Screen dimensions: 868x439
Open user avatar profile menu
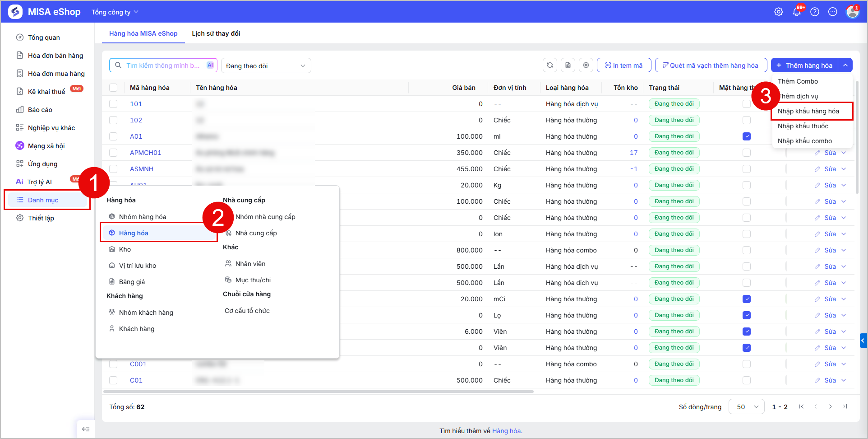pos(852,12)
